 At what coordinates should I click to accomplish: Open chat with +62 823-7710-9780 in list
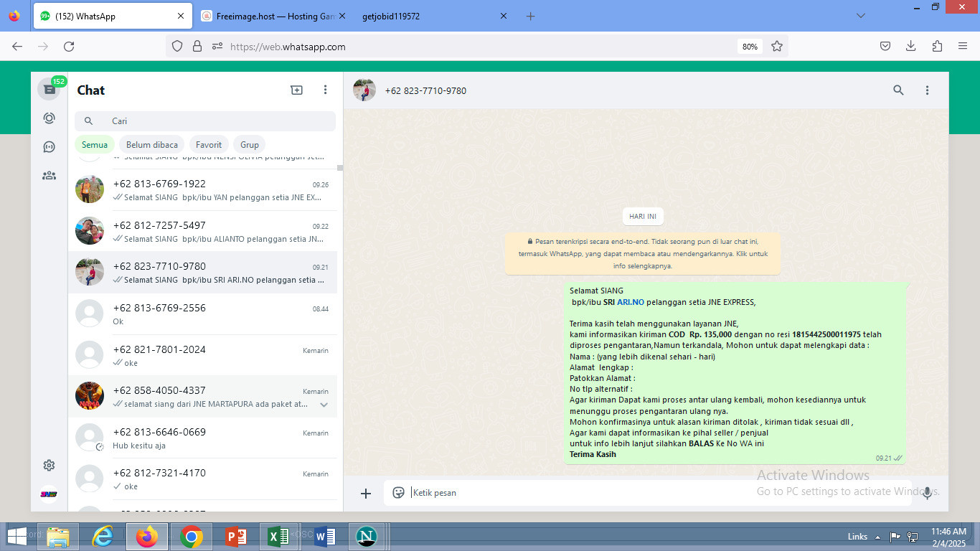(x=202, y=273)
